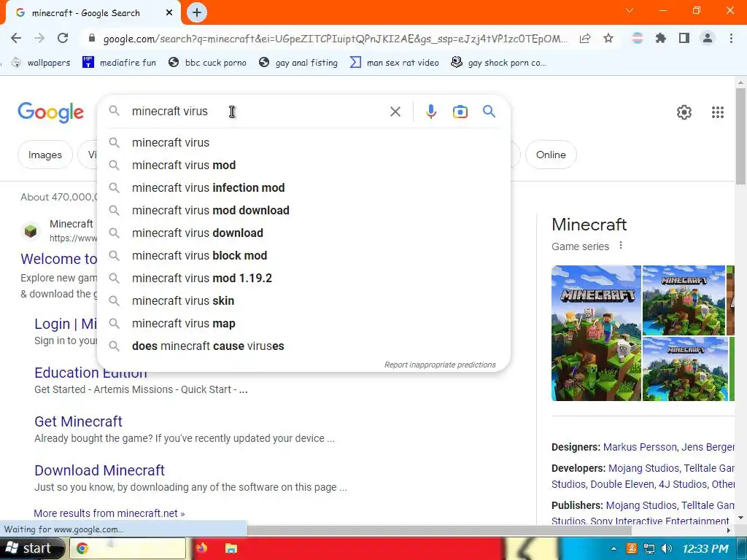Click the share page icon in address bar
Screen dimensions: 747x560
(585, 38)
